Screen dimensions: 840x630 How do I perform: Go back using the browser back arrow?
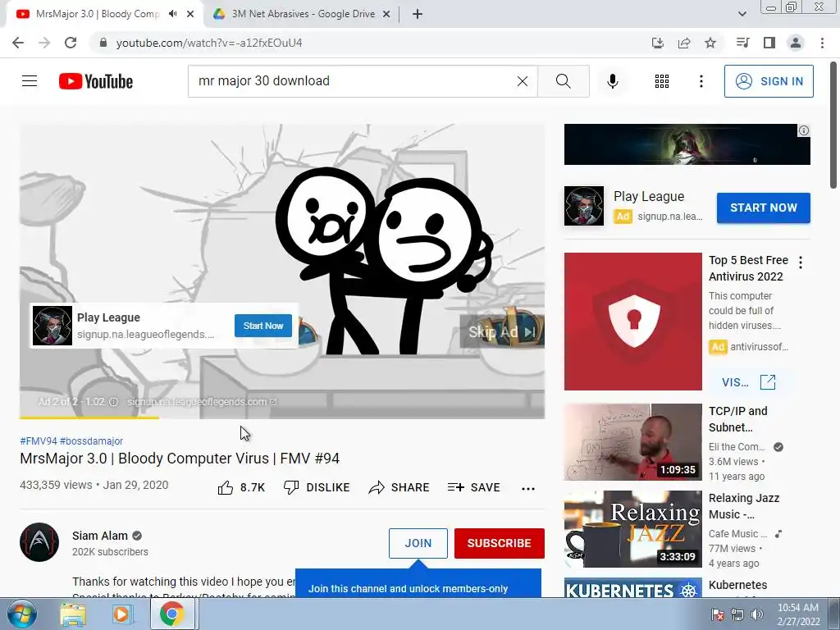[18, 43]
